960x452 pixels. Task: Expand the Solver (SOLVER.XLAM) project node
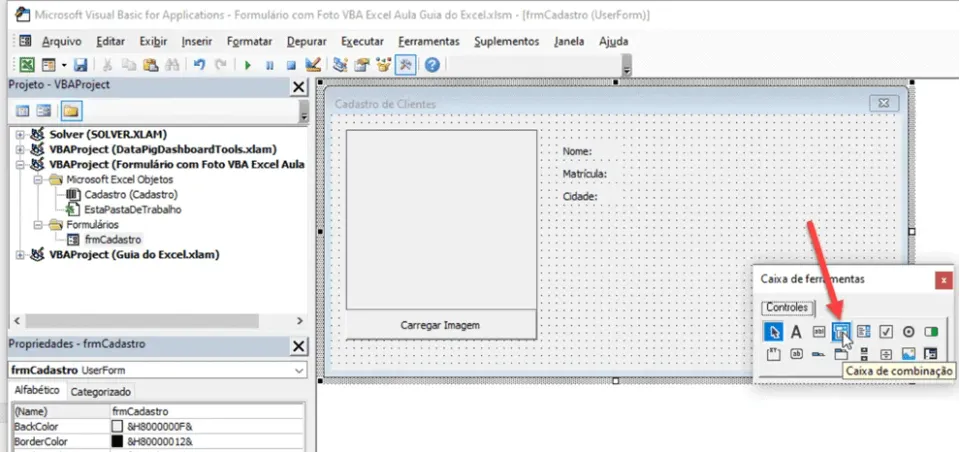tap(20, 135)
